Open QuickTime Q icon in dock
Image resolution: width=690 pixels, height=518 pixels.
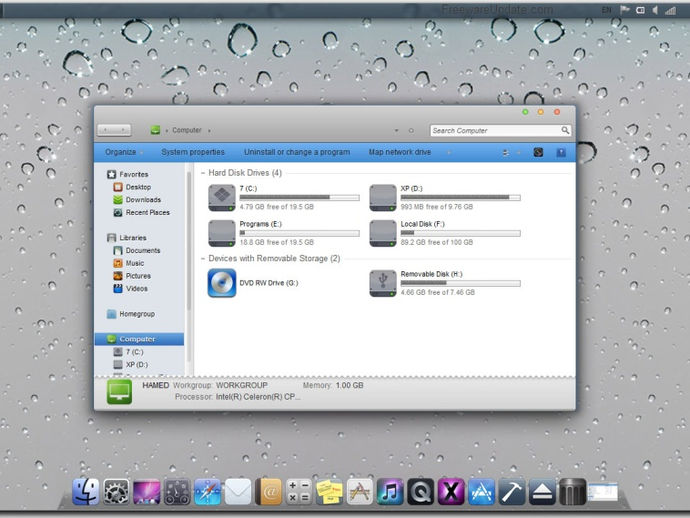click(420, 492)
